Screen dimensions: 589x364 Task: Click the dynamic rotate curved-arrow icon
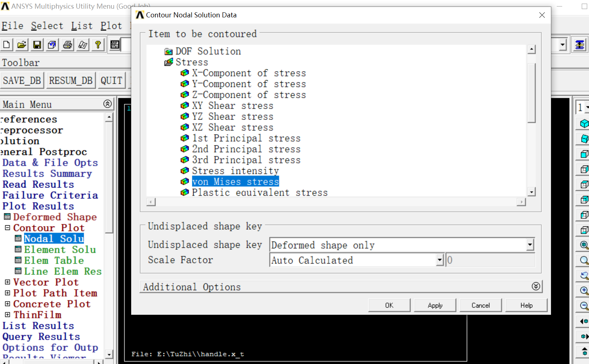tap(584, 276)
